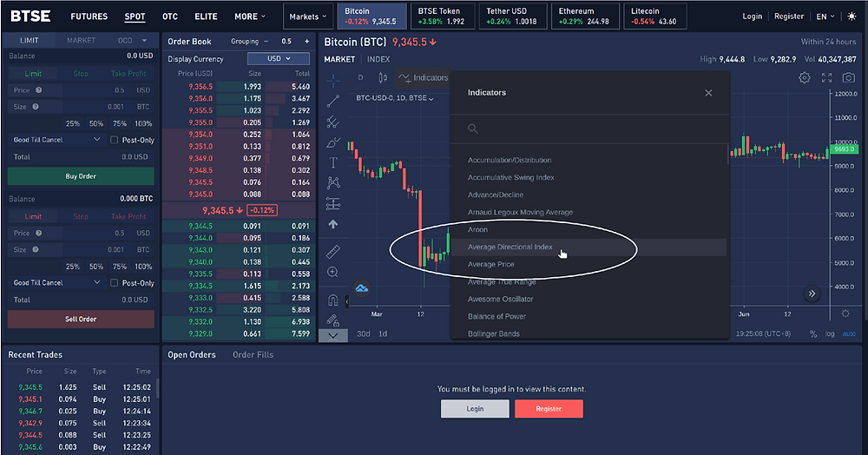Select the pattern drawing tool
This screenshot has width=868, height=455.
[333, 182]
